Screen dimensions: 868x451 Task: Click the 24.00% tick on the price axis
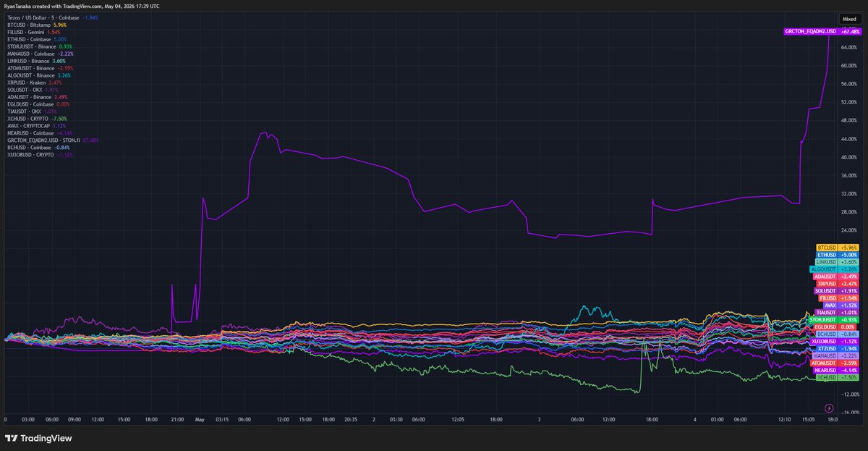[x=849, y=231]
